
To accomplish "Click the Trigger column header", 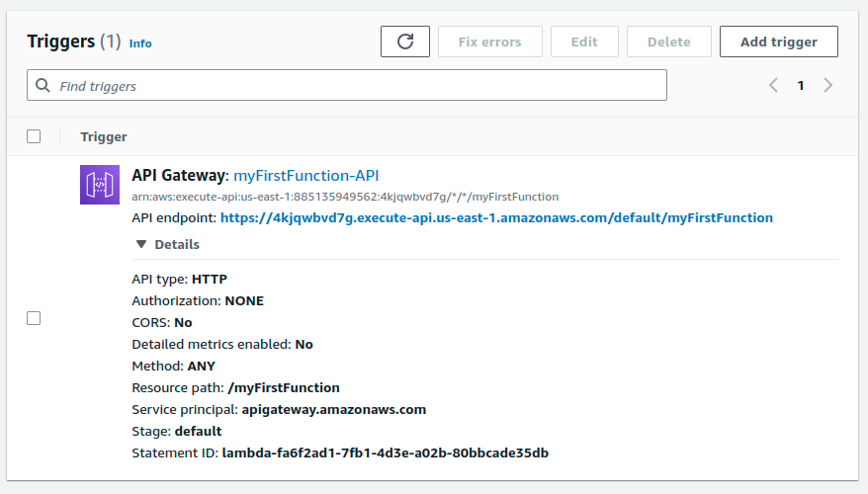I will click(104, 136).
